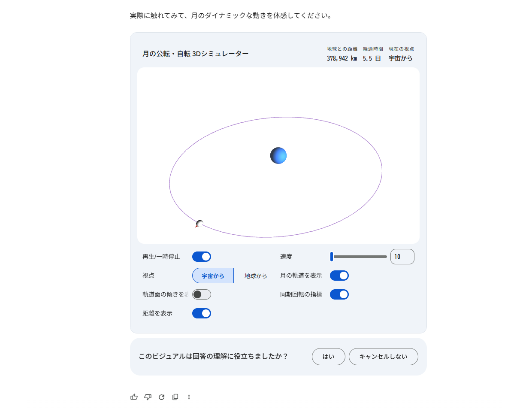Click the Earth sphere in the simulator

tap(278, 155)
